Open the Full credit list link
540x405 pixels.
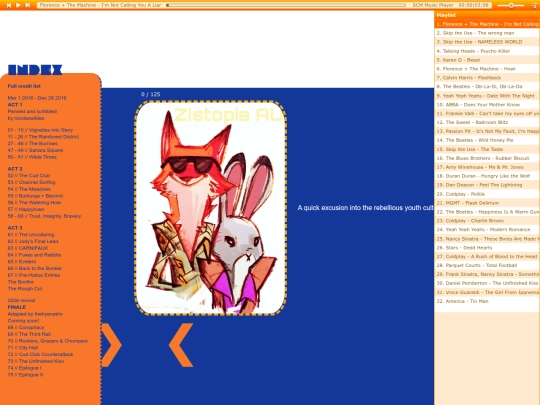24,86
